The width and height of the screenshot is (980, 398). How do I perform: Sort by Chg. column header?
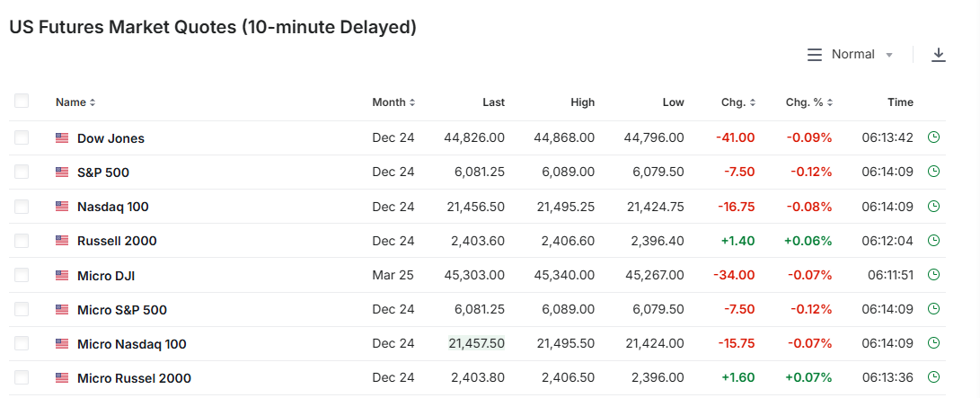coord(738,102)
